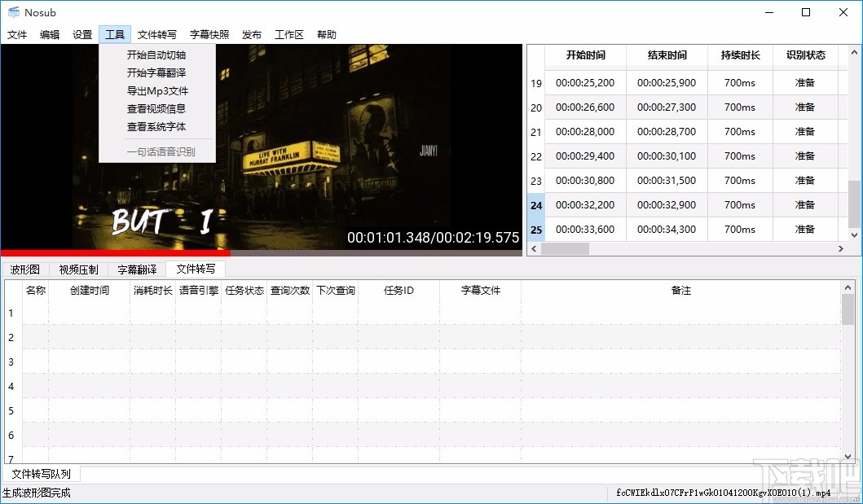Image resolution: width=863 pixels, height=504 pixels.
Task: Choose 开始自动切轴 from the Tools menu
Action: pos(156,55)
